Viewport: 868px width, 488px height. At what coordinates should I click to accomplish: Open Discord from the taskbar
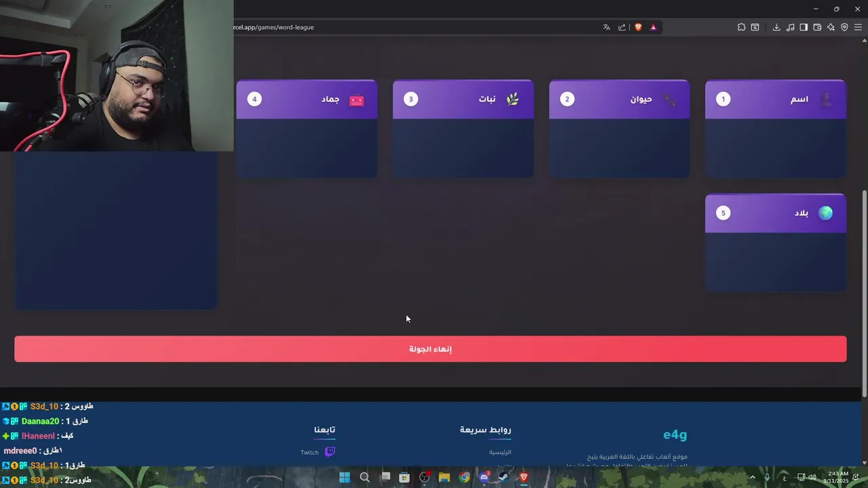[x=484, y=477]
